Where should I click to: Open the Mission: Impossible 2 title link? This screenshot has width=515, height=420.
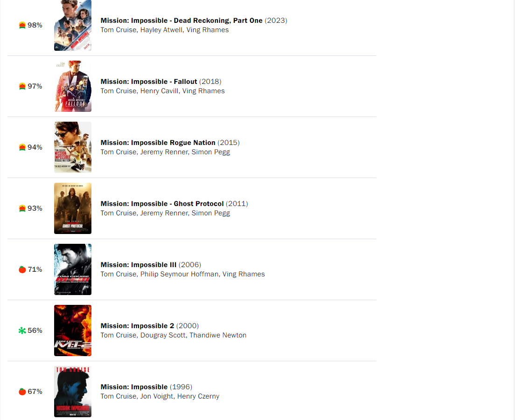[x=137, y=326]
